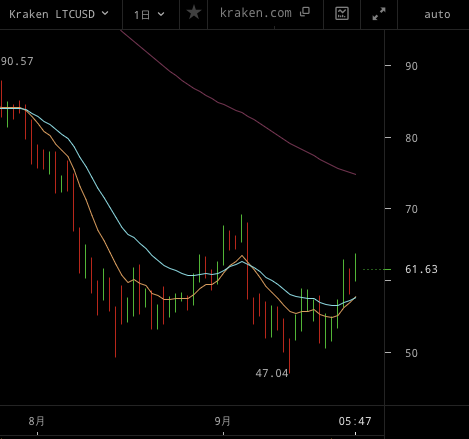
Task: Click the 90 price axis label
Action: 411,66
